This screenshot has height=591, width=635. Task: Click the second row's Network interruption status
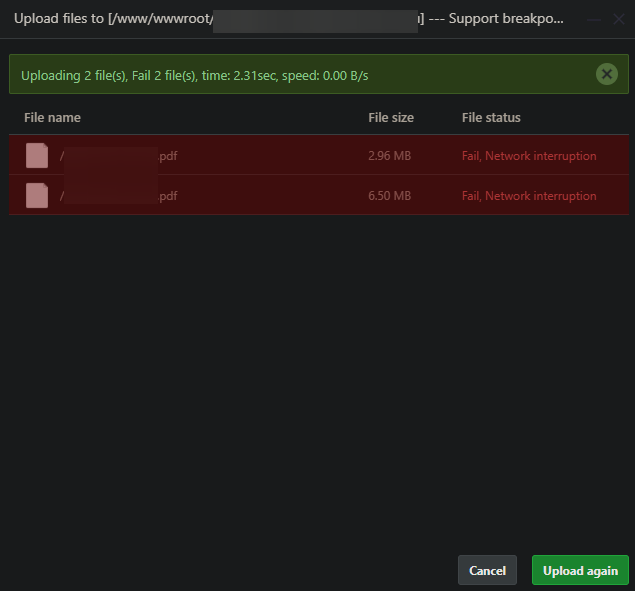(528, 196)
